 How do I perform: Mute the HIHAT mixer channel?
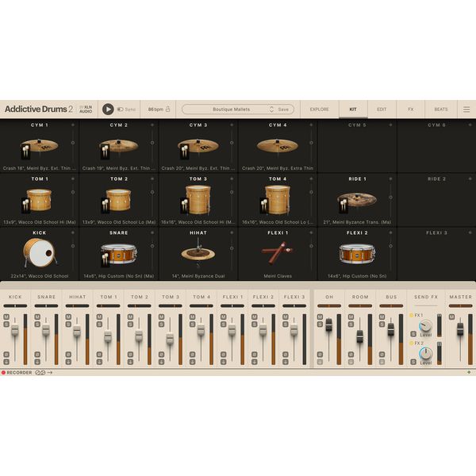pos(68,317)
